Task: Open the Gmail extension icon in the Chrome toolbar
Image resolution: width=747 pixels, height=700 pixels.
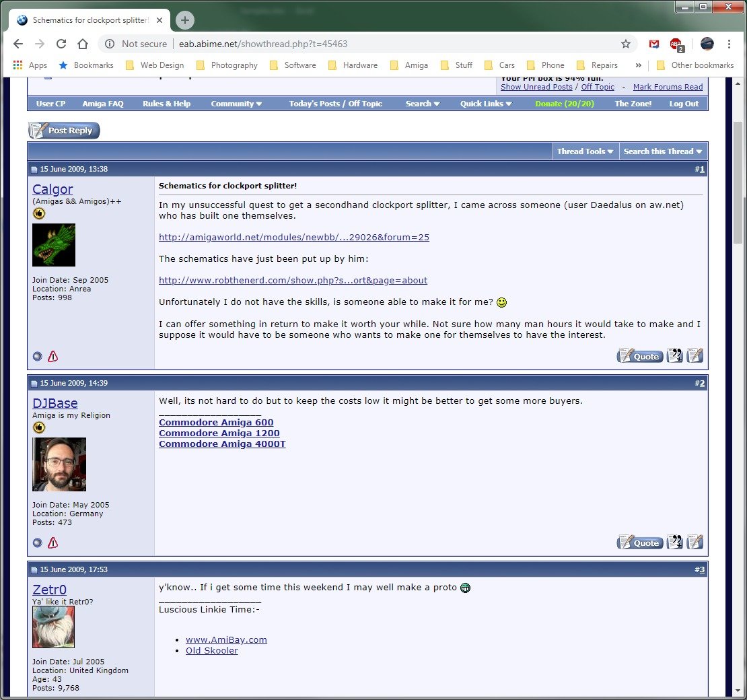Action: [654, 44]
